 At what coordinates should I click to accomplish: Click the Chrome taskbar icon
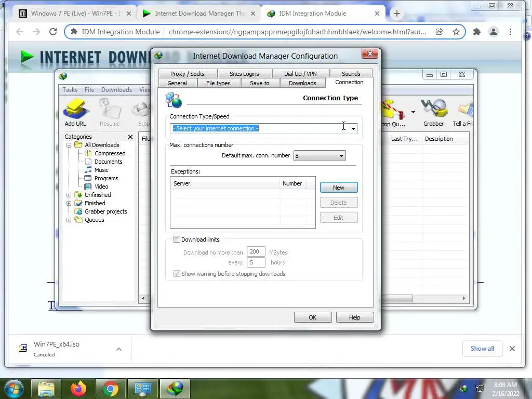[111, 389]
